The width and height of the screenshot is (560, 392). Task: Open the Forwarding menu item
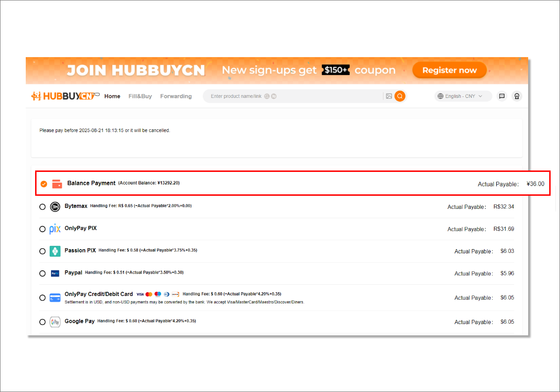click(176, 96)
